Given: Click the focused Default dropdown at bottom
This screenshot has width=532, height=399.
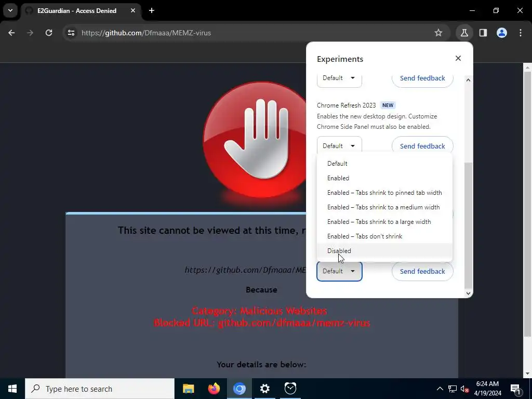Looking at the screenshot, I should coord(339,271).
